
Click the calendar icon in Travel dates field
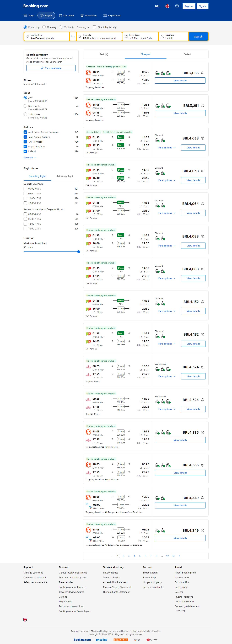point(126,36)
